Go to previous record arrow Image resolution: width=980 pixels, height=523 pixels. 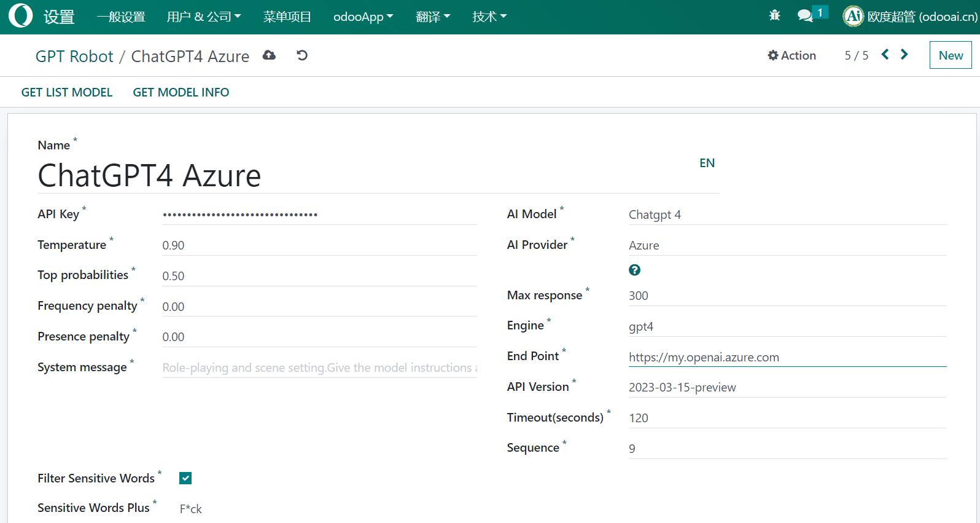(885, 55)
